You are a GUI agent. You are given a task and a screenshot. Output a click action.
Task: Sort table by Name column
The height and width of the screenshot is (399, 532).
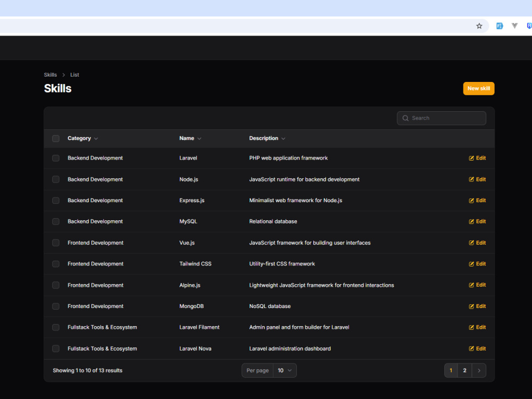(x=190, y=138)
